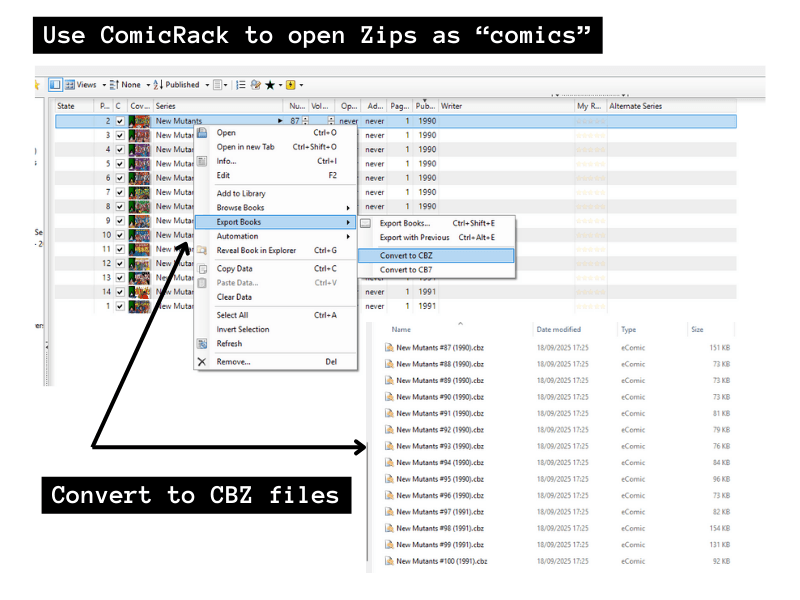The image size is (800, 600).
Task: Open the Views dropdown in the toolbar
Action: pyautogui.click(x=89, y=85)
